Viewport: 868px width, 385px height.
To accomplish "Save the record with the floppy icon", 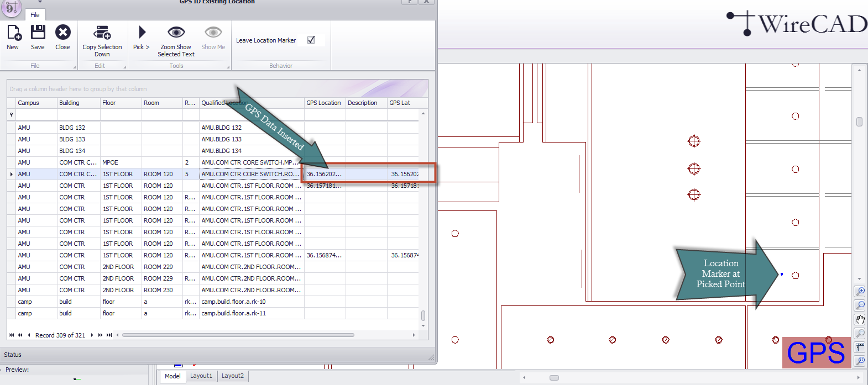I will (x=38, y=33).
